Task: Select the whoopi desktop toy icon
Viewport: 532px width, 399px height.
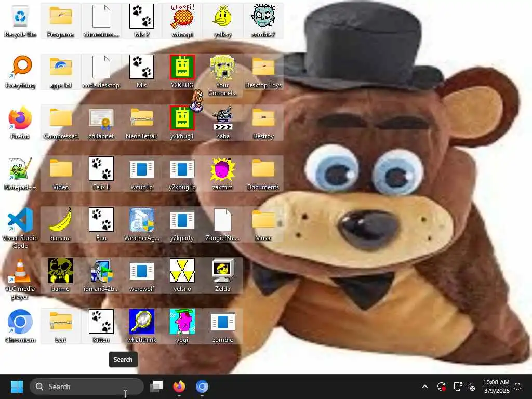Action: pyautogui.click(x=182, y=20)
